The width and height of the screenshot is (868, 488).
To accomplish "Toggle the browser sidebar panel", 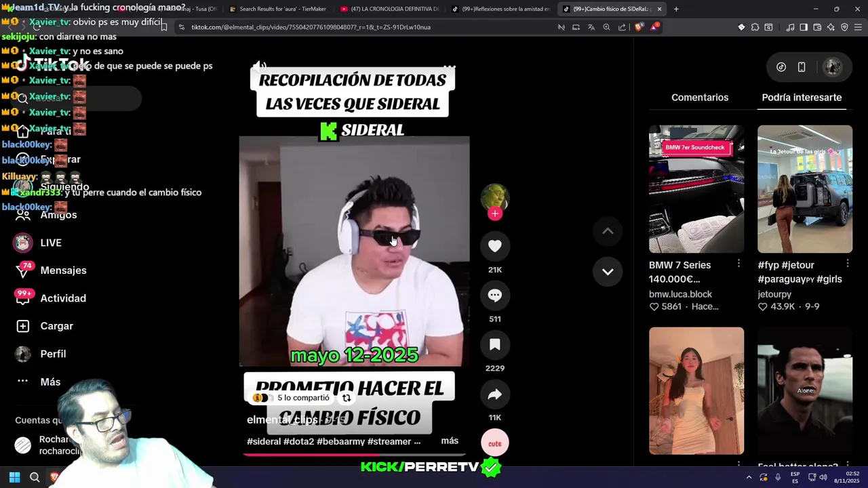I will pyautogui.click(x=804, y=27).
